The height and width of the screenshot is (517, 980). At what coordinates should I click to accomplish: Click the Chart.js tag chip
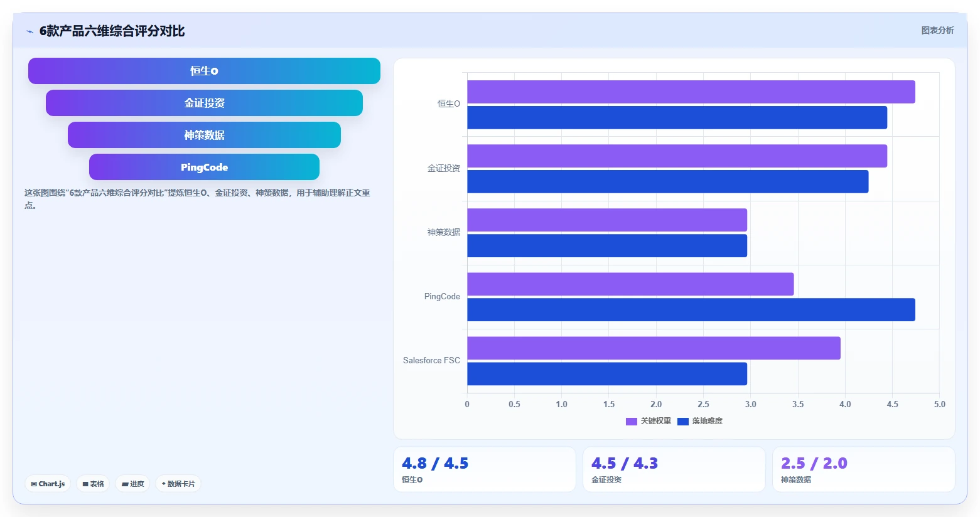48,484
